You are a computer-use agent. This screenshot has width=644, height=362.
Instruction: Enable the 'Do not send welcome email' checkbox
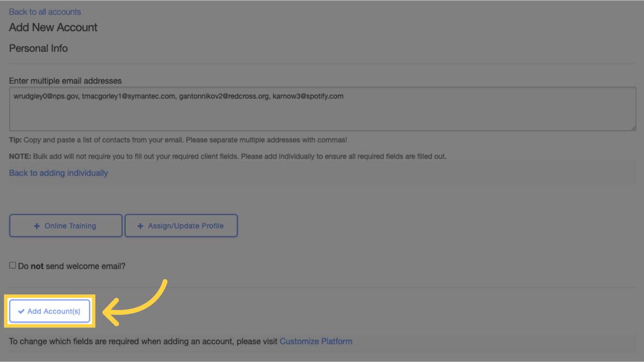pyautogui.click(x=12, y=265)
